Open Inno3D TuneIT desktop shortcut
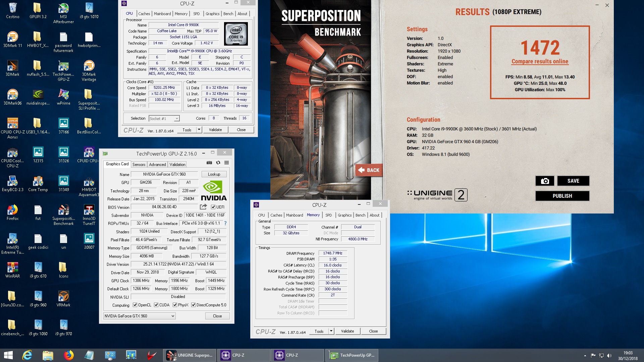Image resolution: width=644 pixels, height=362 pixels. (89, 215)
